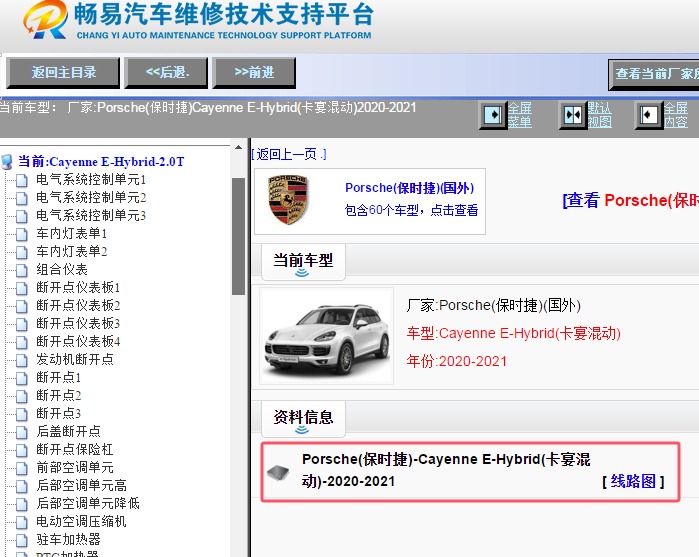Open the 返回上一页 link
The height and width of the screenshot is (557, 699).
[289, 154]
